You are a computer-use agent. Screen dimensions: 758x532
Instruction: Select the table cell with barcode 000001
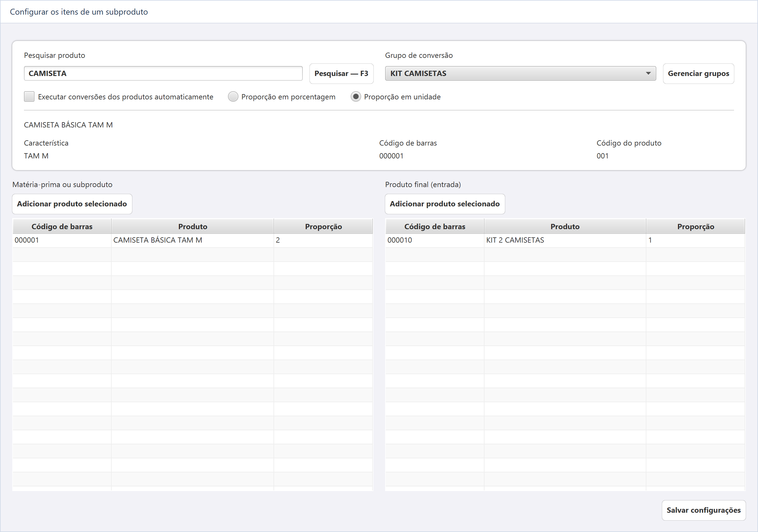[62, 240]
